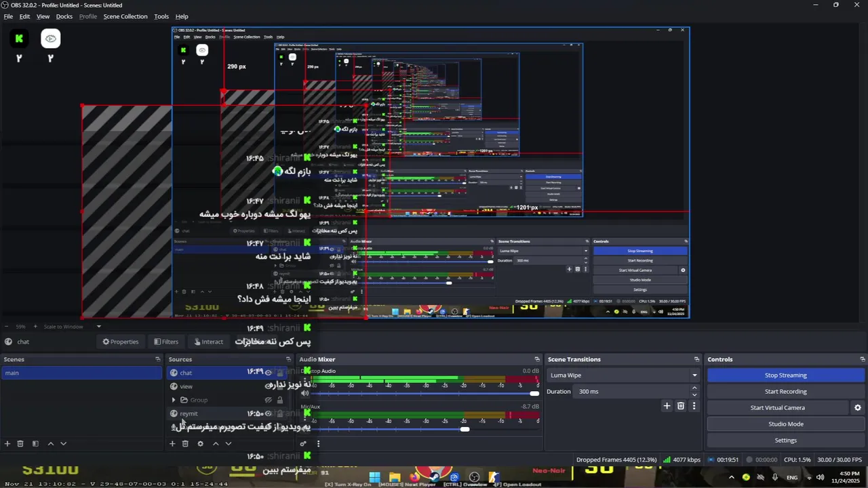Screen dimensions: 868x488
Task: Open the Scale to Window dropdown
Action: click(x=71, y=327)
